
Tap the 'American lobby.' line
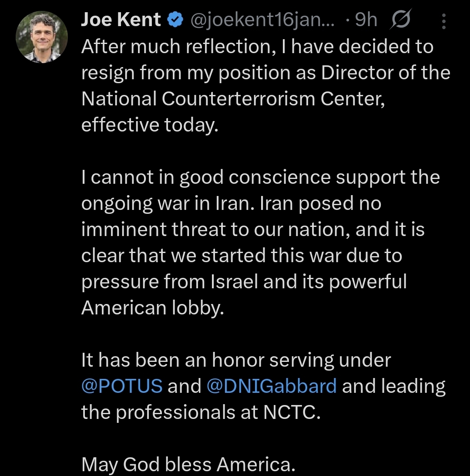tap(152, 308)
